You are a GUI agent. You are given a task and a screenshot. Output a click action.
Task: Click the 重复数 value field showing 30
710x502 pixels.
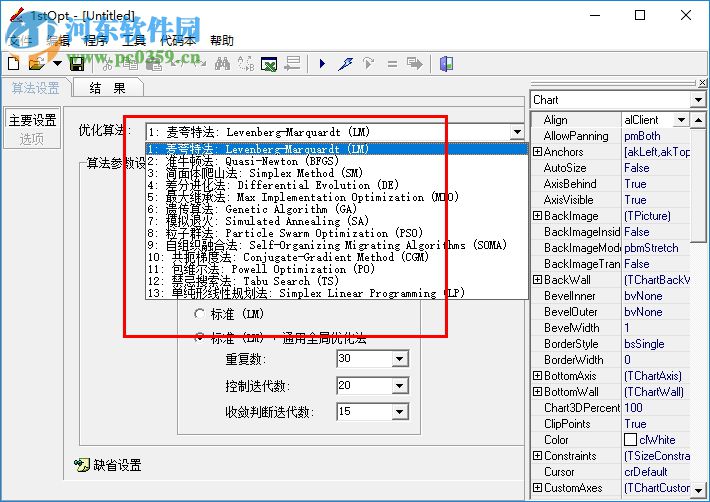pos(365,359)
